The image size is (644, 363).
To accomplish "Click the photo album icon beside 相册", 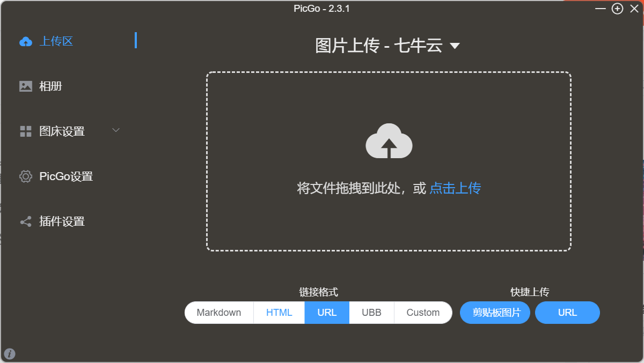I will coord(26,86).
